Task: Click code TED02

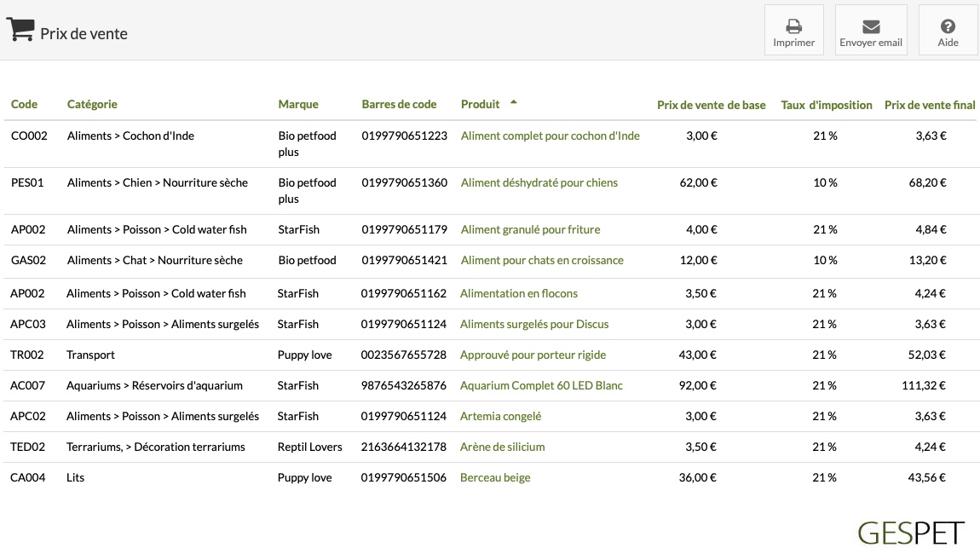Action: 27,447
